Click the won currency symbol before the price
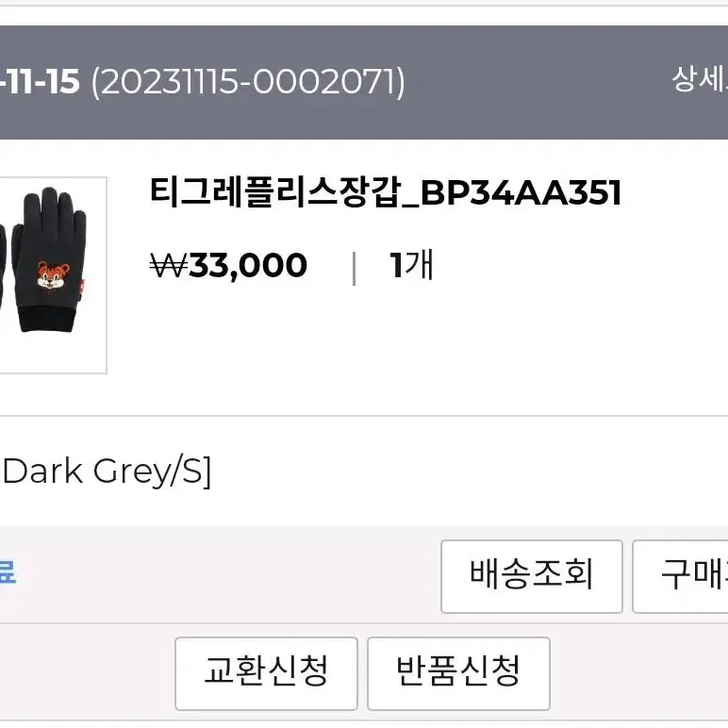 [x=168, y=266]
